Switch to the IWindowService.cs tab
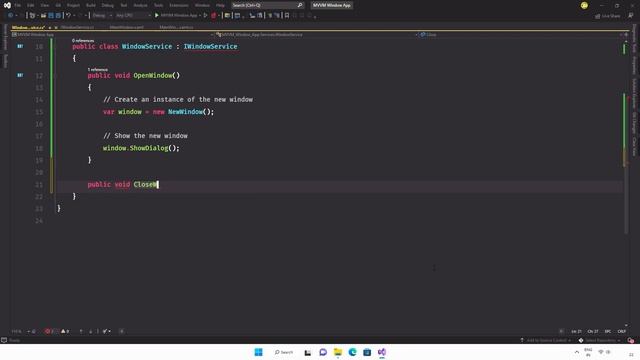This screenshot has width=640, height=360. click(77, 27)
